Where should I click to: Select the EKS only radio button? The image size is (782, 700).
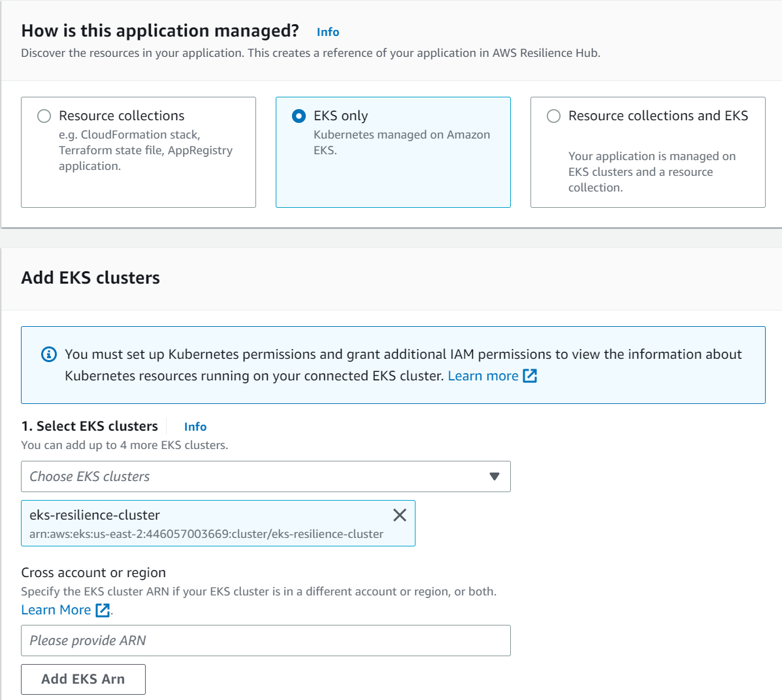coord(299,116)
